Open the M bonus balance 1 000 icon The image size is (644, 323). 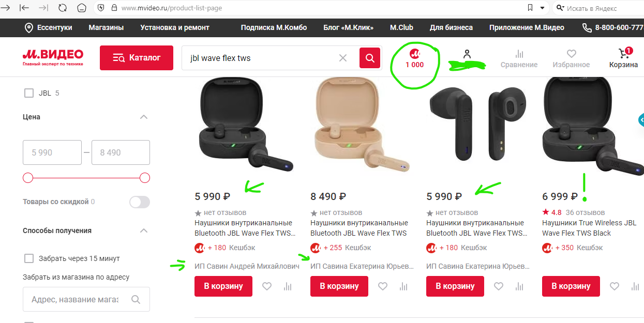[414, 58]
